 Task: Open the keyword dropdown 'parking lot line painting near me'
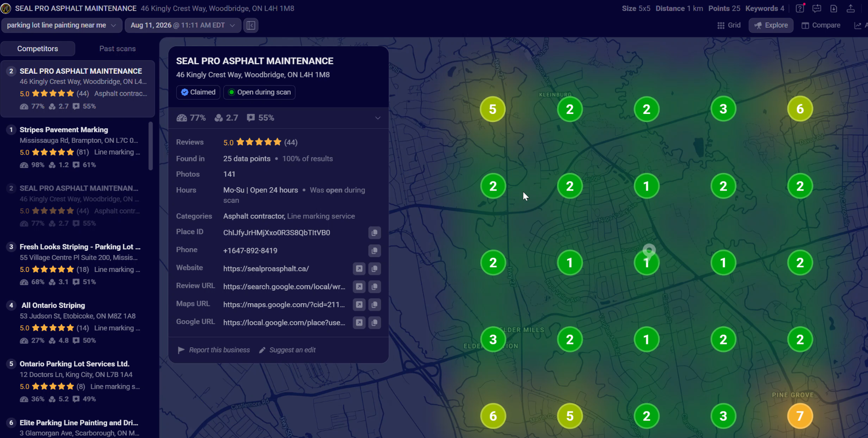[x=62, y=25]
